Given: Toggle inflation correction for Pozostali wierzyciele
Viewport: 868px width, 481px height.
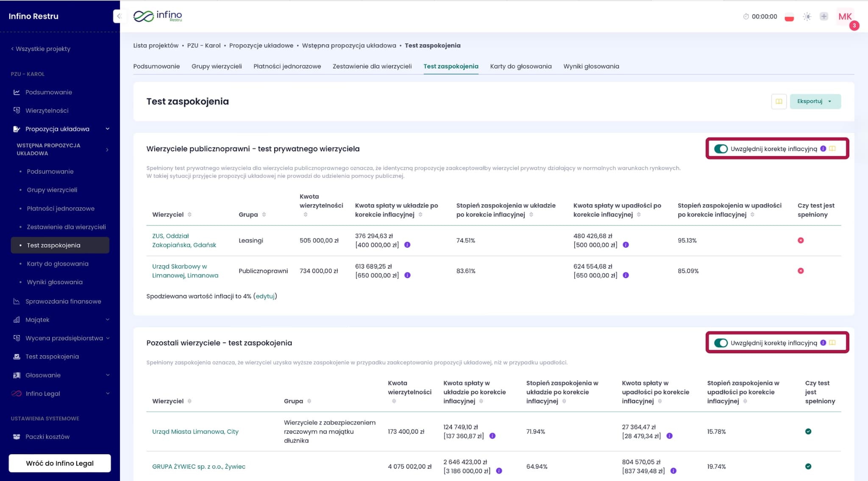Looking at the screenshot, I should (721, 343).
